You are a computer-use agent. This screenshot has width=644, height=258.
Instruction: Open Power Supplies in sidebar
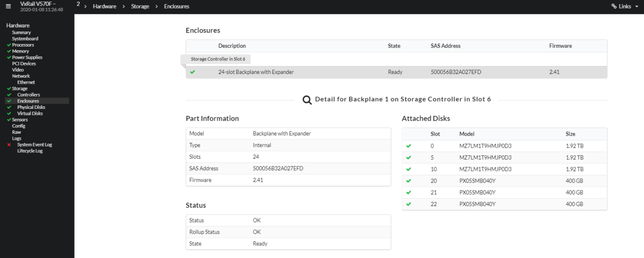coord(27,57)
